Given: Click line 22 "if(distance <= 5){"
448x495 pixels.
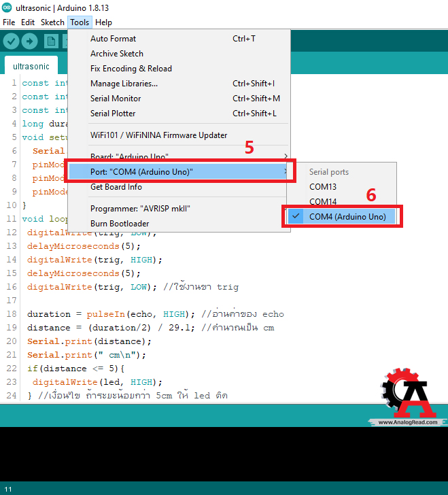Looking at the screenshot, I should pos(75,369).
